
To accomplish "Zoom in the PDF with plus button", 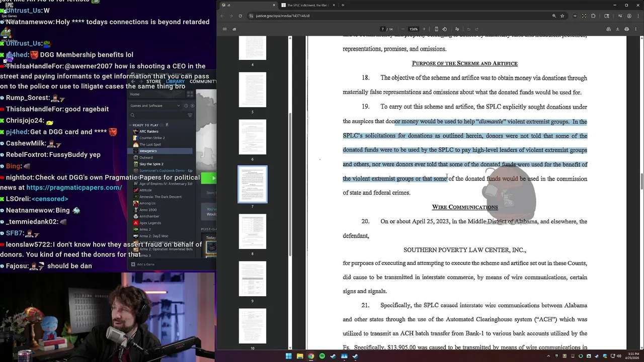I will click(424, 29).
